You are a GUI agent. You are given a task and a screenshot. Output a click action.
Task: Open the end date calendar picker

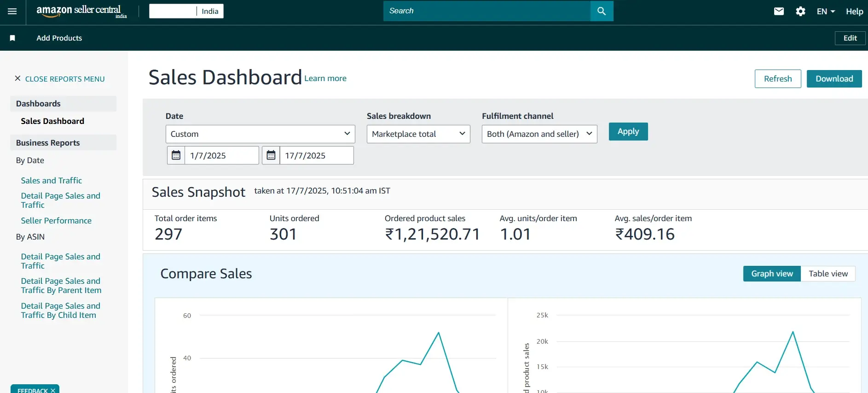[271, 155]
